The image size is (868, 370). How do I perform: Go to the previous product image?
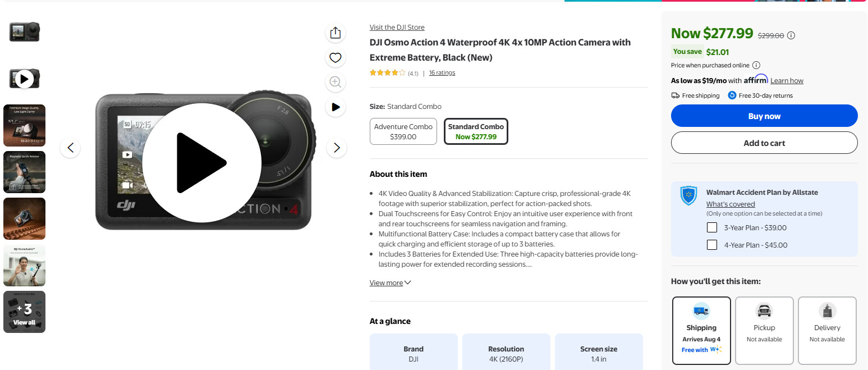tap(70, 148)
